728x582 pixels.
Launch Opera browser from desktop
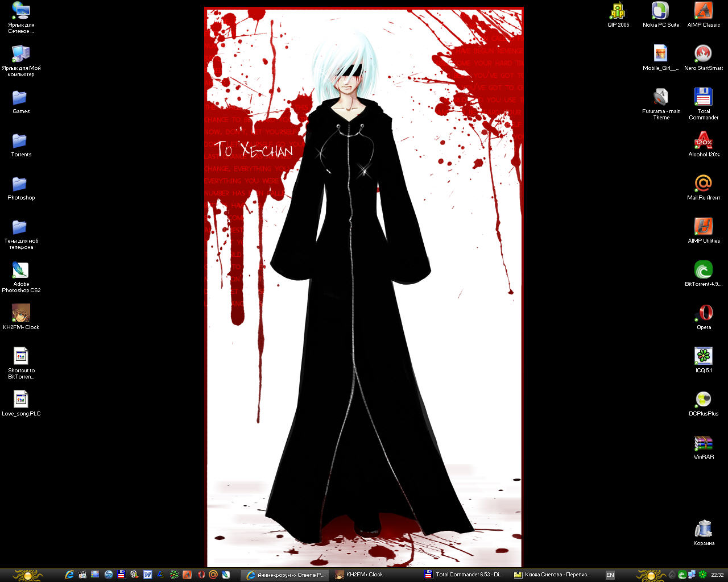click(x=704, y=317)
